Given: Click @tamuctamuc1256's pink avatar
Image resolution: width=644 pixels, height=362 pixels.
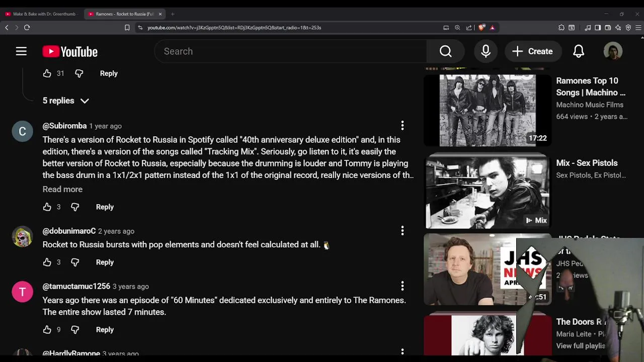Looking at the screenshot, I should click(x=22, y=292).
